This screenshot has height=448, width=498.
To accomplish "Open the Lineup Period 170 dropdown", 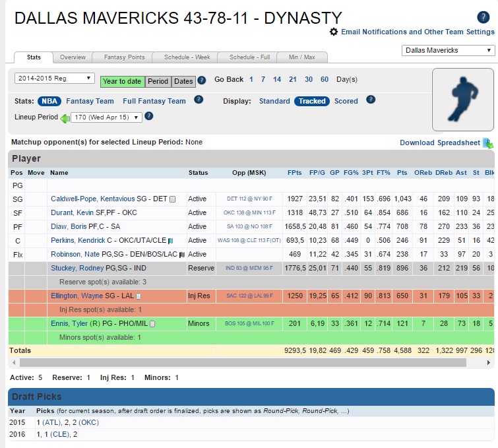I will 106,117.
